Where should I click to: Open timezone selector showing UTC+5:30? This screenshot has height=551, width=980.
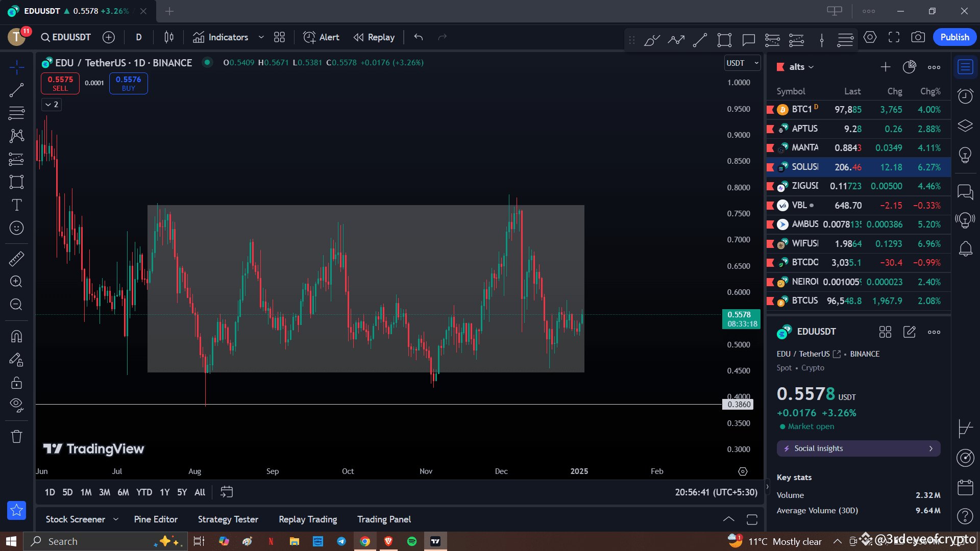click(x=716, y=492)
